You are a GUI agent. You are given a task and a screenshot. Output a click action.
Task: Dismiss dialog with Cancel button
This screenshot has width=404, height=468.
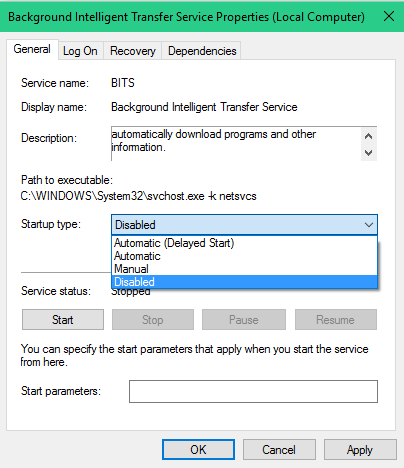(x=279, y=450)
